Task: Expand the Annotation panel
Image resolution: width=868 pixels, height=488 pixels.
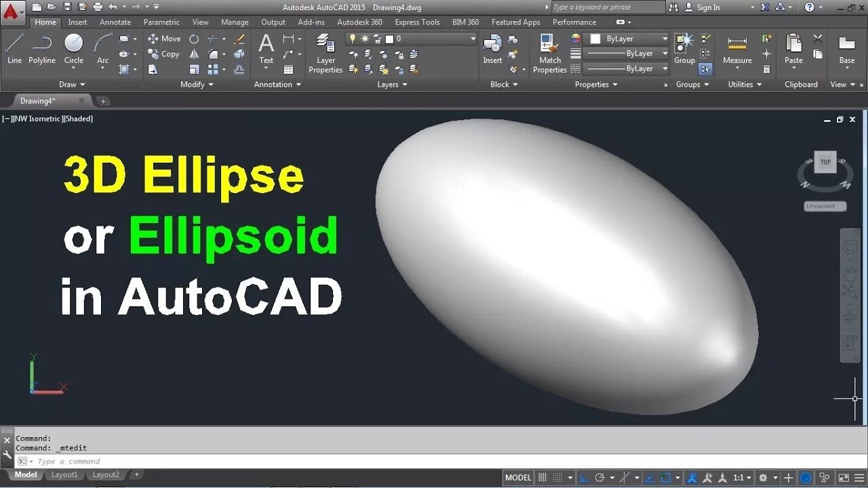Action: click(x=277, y=85)
